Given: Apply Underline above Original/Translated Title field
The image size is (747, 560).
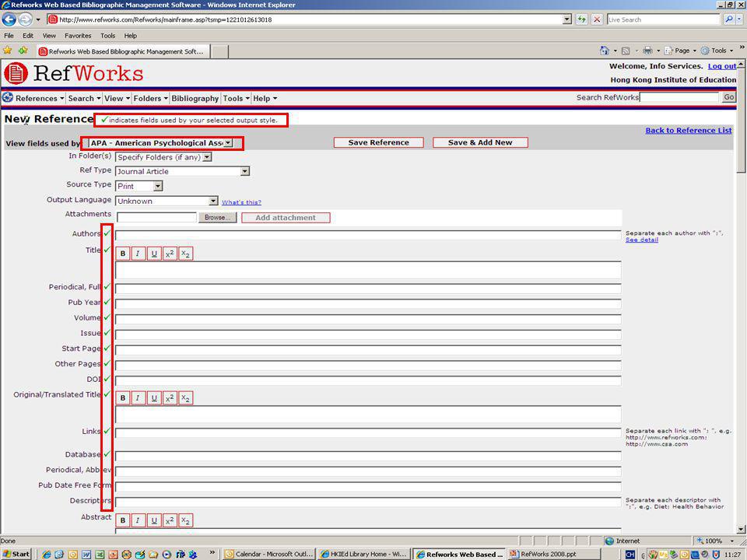Looking at the screenshot, I should click(154, 398).
